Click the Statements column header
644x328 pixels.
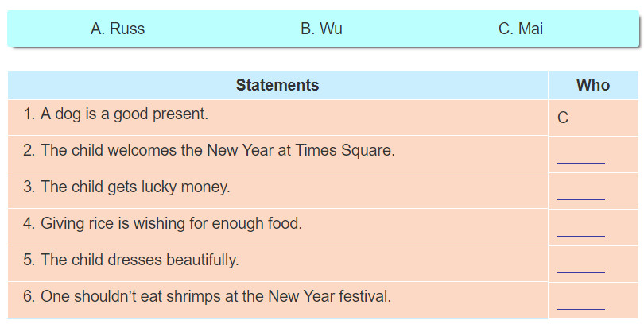pyautogui.click(x=277, y=85)
